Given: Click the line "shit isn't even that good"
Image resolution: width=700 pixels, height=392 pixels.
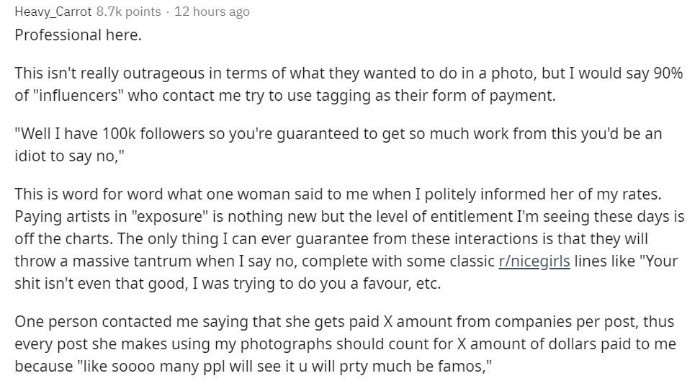Looking at the screenshot, I should pyautogui.click(x=100, y=284).
